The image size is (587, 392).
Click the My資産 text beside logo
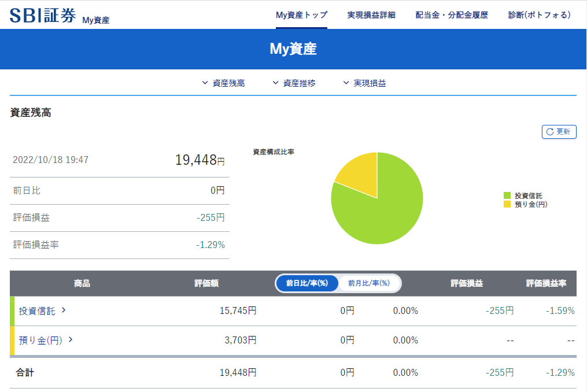[x=95, y=20]
